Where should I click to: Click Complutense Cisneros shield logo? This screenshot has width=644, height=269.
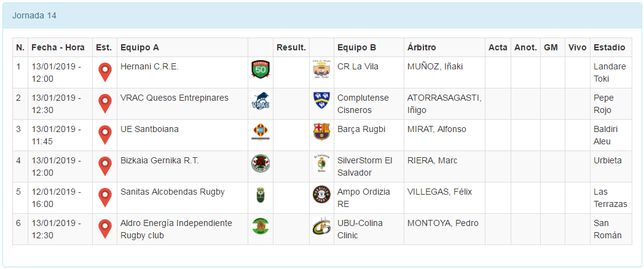tap(321, 101)
